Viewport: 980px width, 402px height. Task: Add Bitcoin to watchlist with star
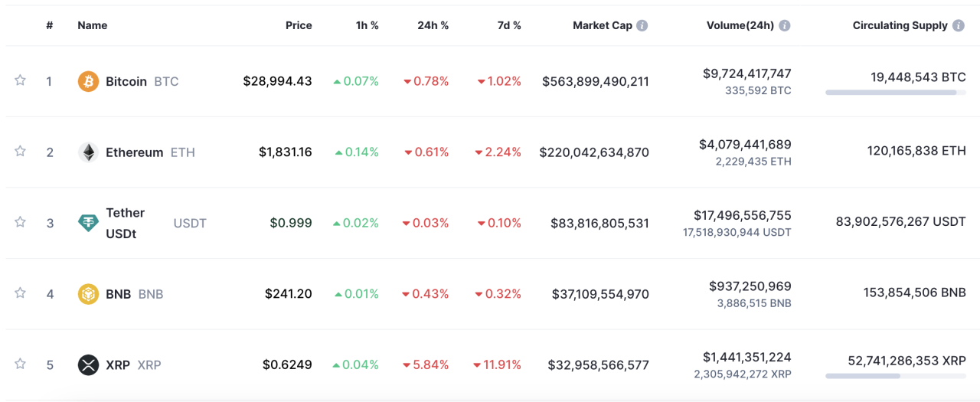point(20,80)
